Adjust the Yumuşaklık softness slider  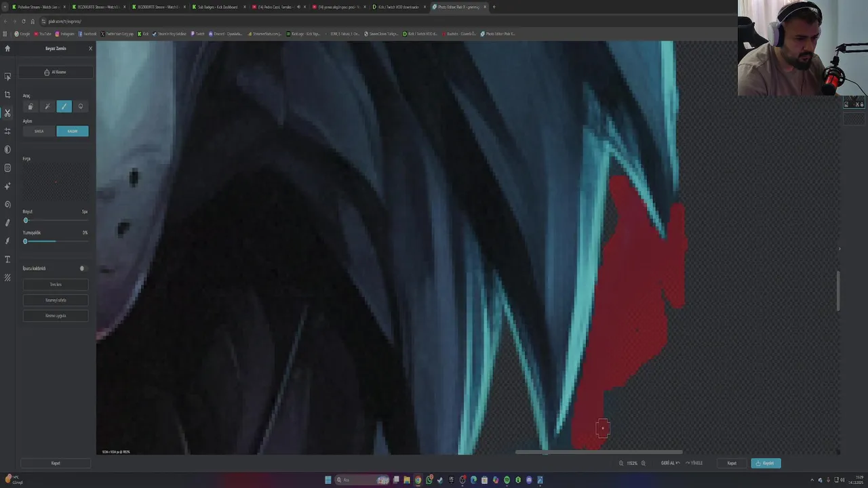(56, 241)
